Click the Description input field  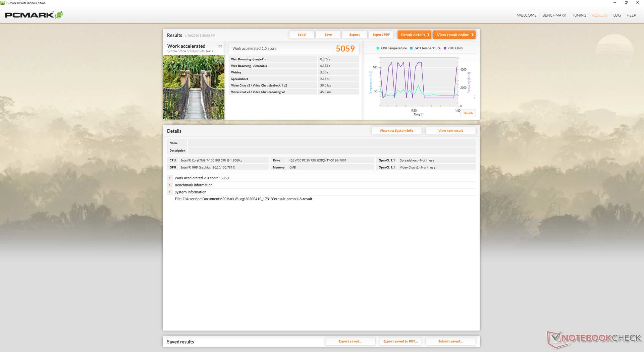331,151
